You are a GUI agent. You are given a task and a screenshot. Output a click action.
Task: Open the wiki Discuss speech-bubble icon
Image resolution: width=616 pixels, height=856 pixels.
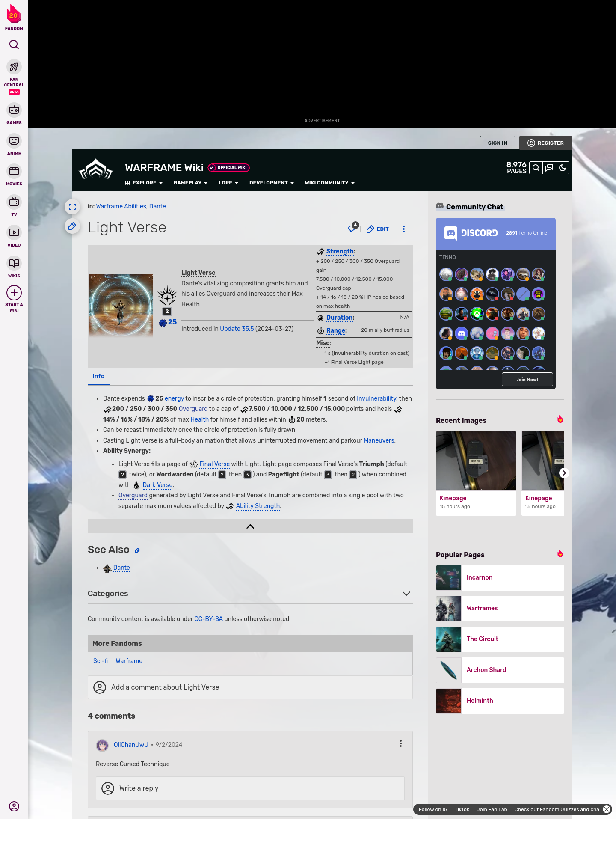click(549, 168)
